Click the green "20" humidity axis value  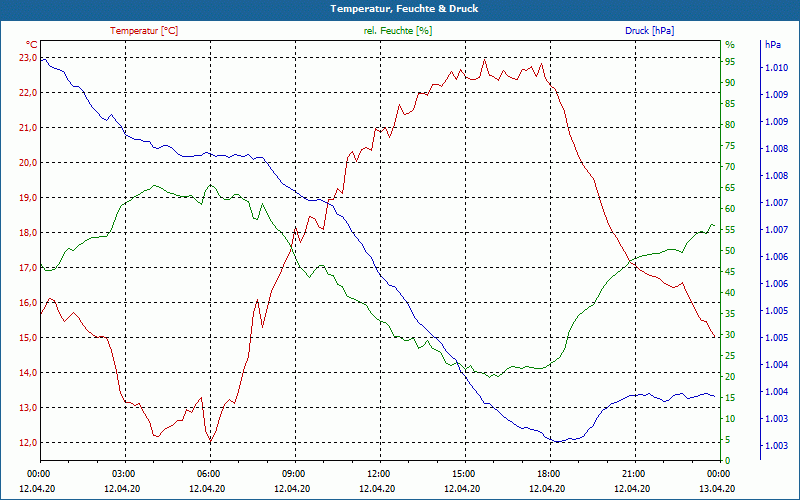coord(730,377)
